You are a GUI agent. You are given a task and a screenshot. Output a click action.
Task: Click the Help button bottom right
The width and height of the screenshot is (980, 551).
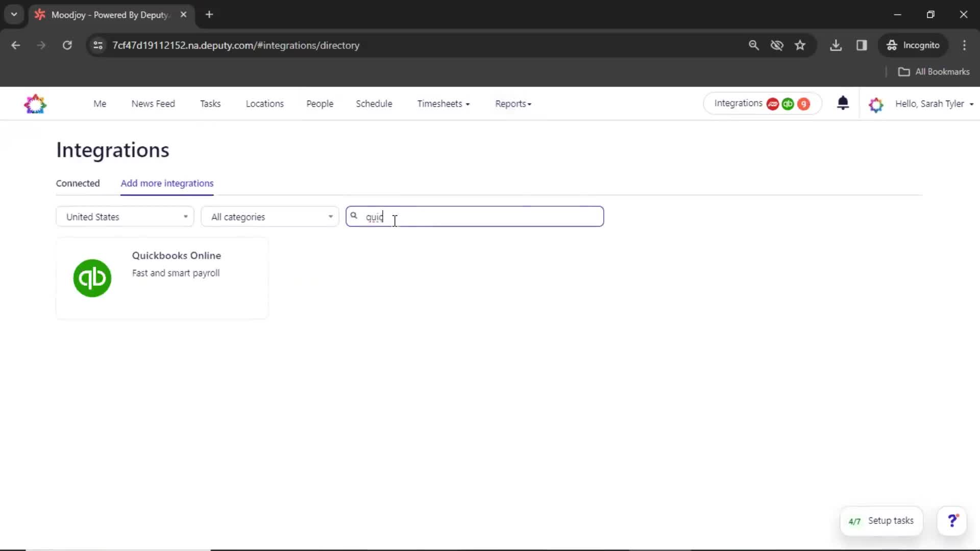(954, 521)
